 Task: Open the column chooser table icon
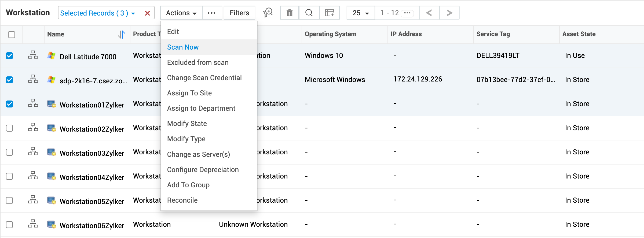pyautogui.click(x=329, y=13)
